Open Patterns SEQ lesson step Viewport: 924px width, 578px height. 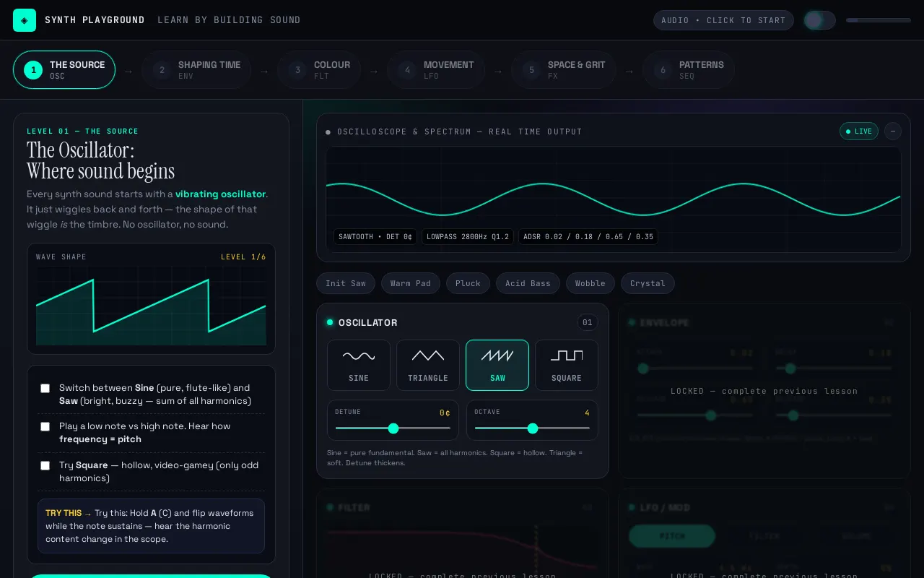(689, 70)
